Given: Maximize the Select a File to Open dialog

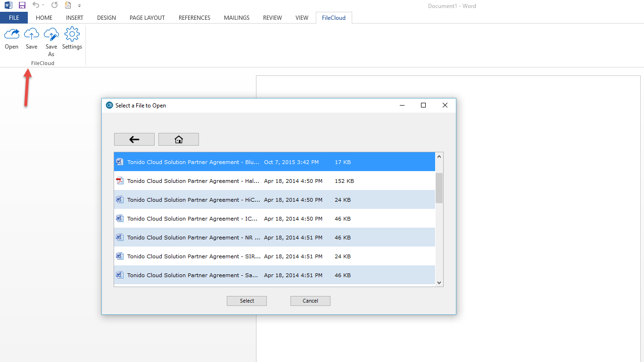Looking at the screenshot, I should pos(423,105).
